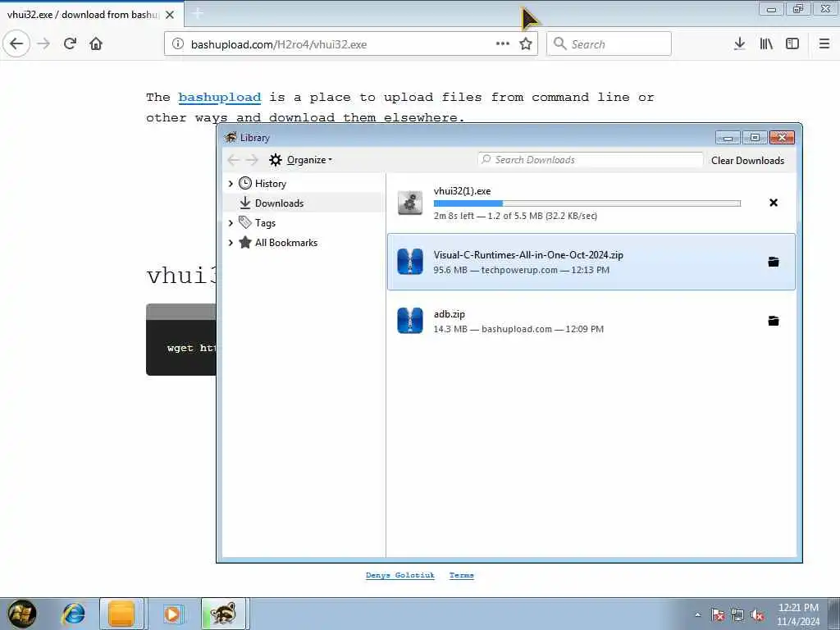Expand the History tree node
The image size is (840, 630).
click(x=231, y=184)
